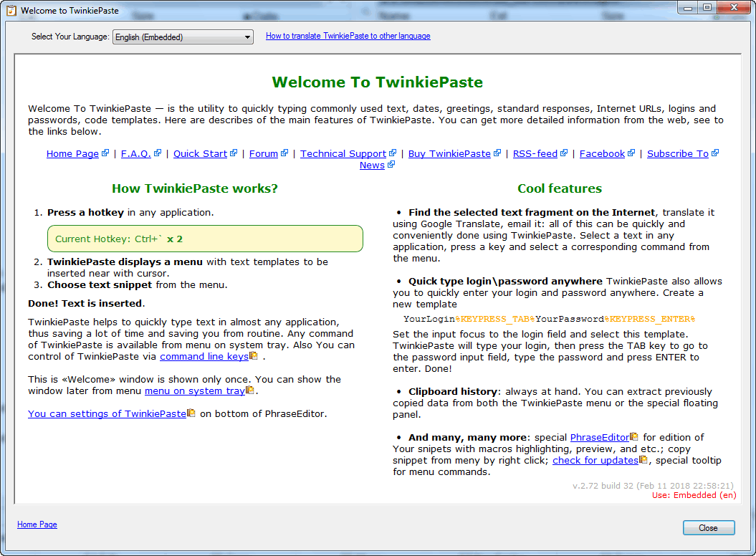Open You can settings of TwinkiePaste link
This screenshot has height=556, width=756.
tap(107, 413)
